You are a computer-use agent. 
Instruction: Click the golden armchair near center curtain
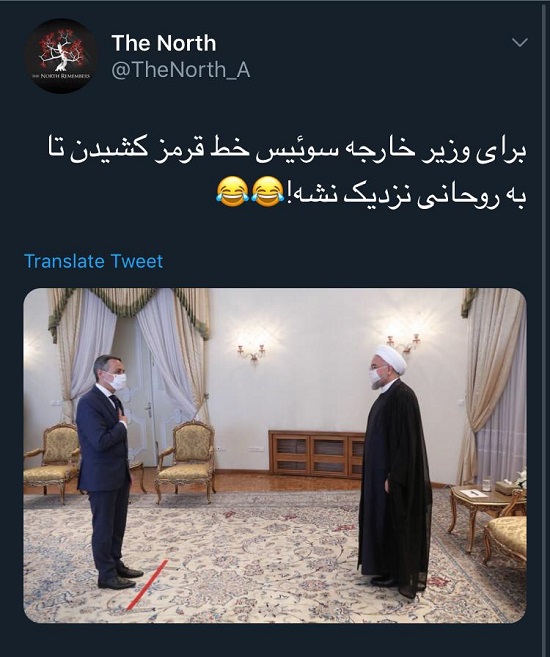click(x=187, y=460)
